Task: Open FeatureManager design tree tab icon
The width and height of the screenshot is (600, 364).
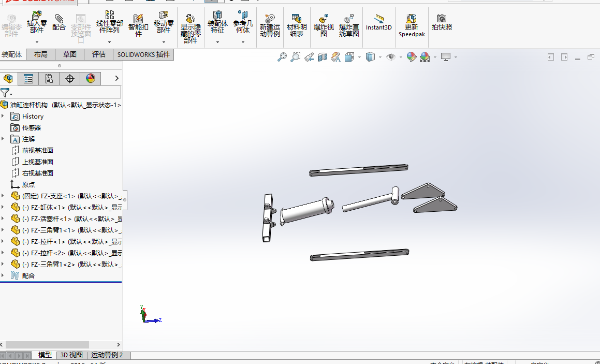Action: point(8,79)
